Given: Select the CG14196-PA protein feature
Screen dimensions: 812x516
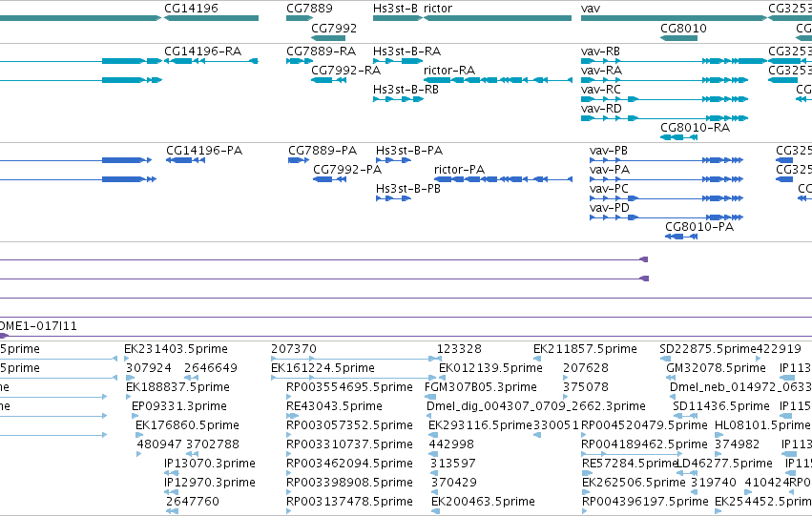Looking at the screenshot, I should pos(185,160).
